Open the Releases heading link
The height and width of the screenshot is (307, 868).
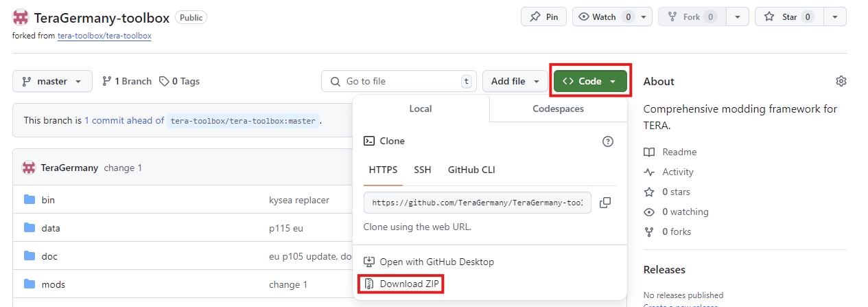[x=664, y=269]
